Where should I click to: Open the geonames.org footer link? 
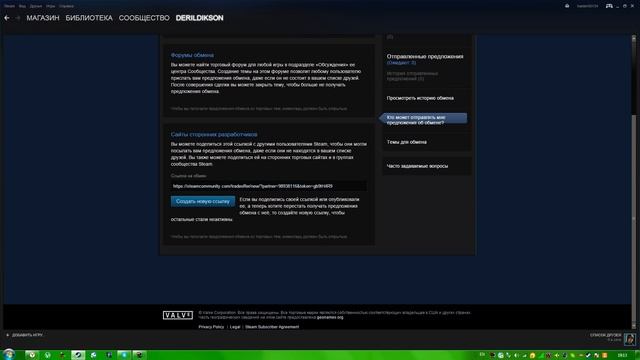tap(330, 317)
